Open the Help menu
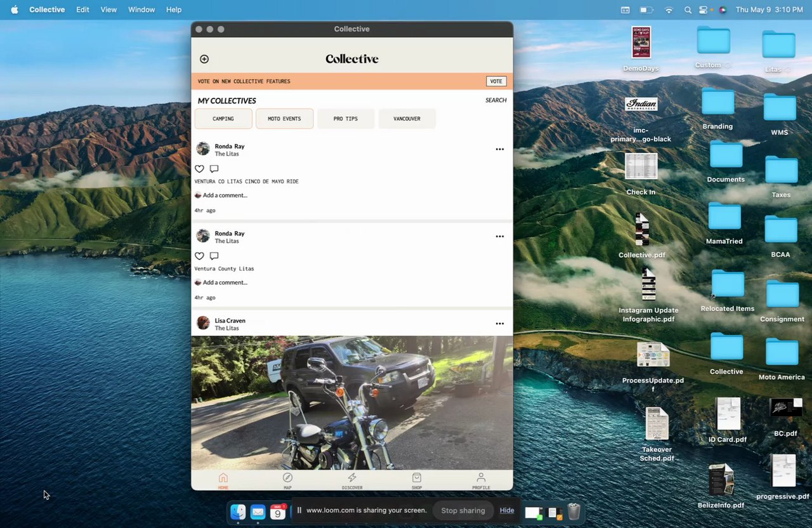The width and height of the screenshot is (812, 528). [x=174, y=10]
